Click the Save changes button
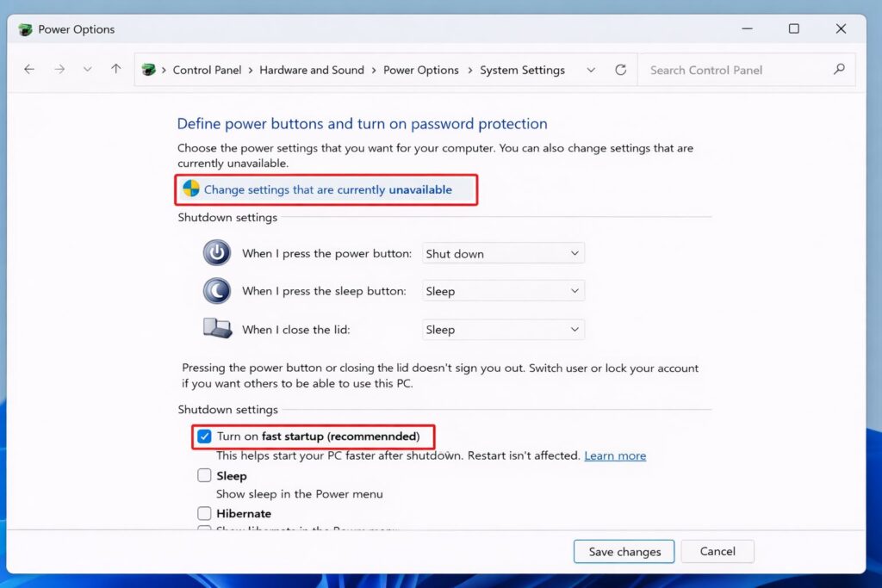Image resolution: width=882 pixels, height=588 pixels. click(x=624, y=551)
